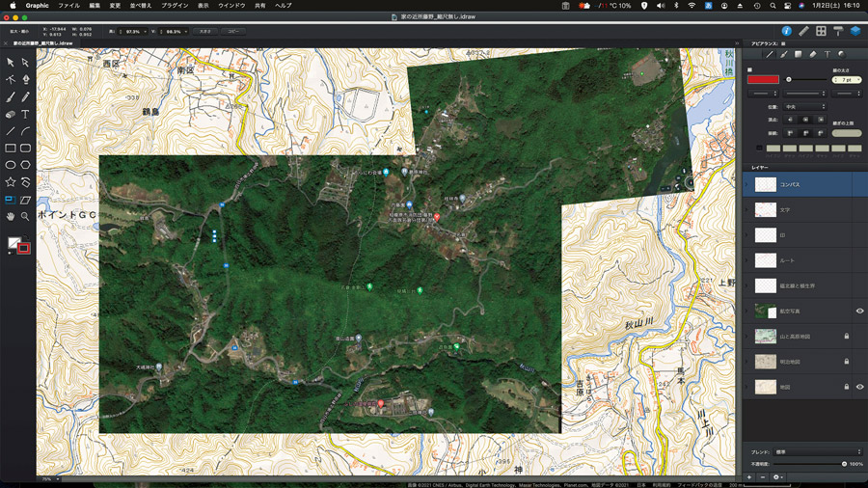868x488 pixels.
Task: Expand the コンパス layer disclosure triangle
Action: click(x=747, y=183)
